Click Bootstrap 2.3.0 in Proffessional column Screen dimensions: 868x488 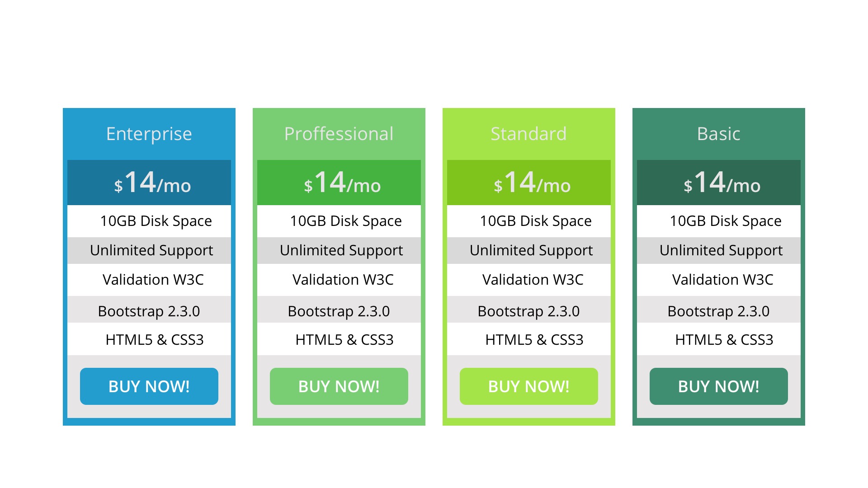pos(339,311)
